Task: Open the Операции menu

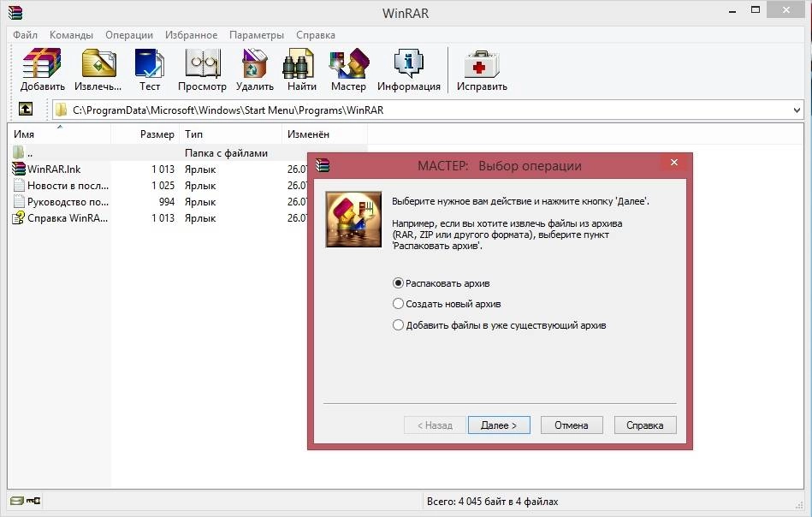Action: click(x=129, y=35)
